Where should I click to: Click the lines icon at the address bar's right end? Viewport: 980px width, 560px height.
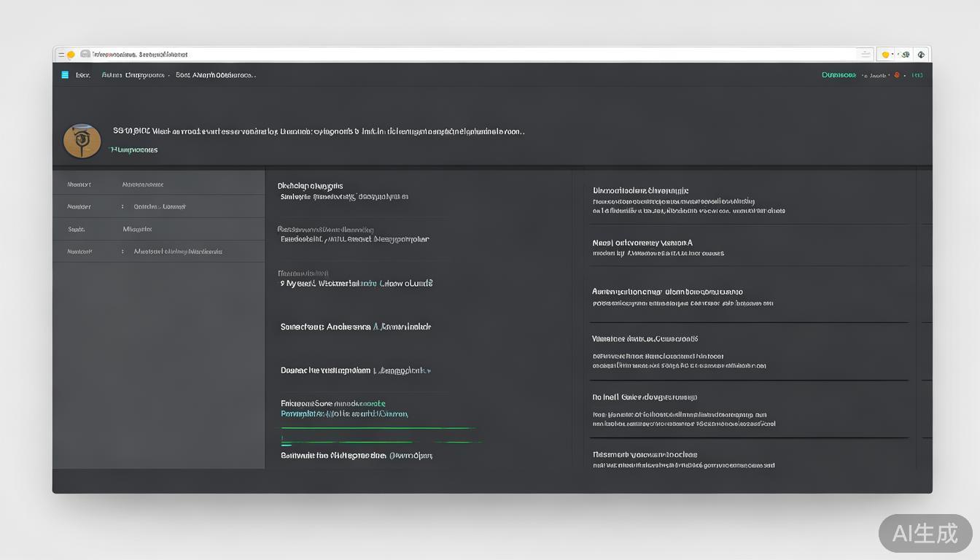pyautogui.click(x=866, y=55)
